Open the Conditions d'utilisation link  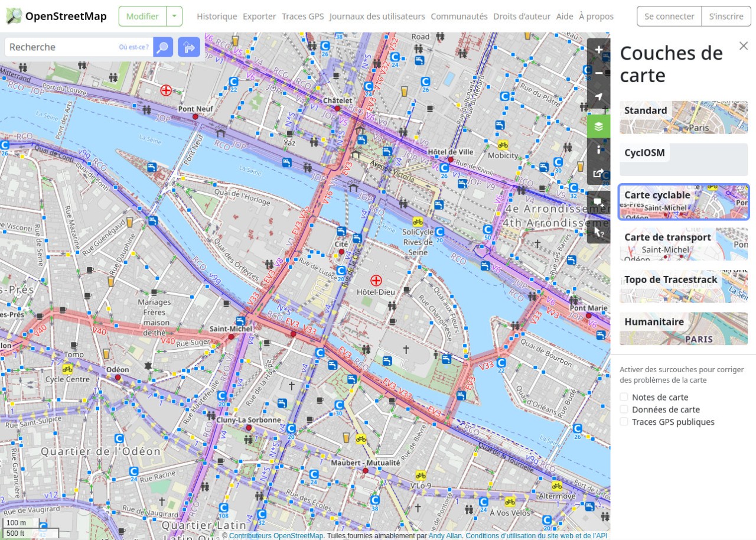click(x=536, y=536)
